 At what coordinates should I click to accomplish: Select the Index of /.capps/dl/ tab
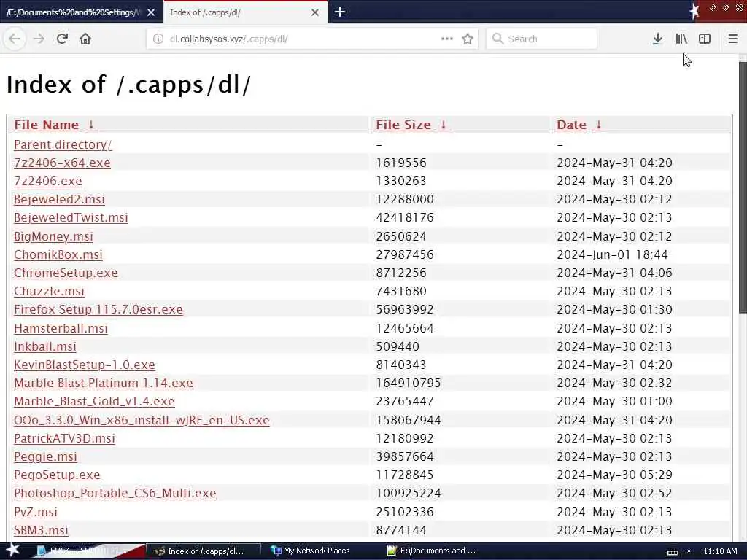(x=239, y=12)
